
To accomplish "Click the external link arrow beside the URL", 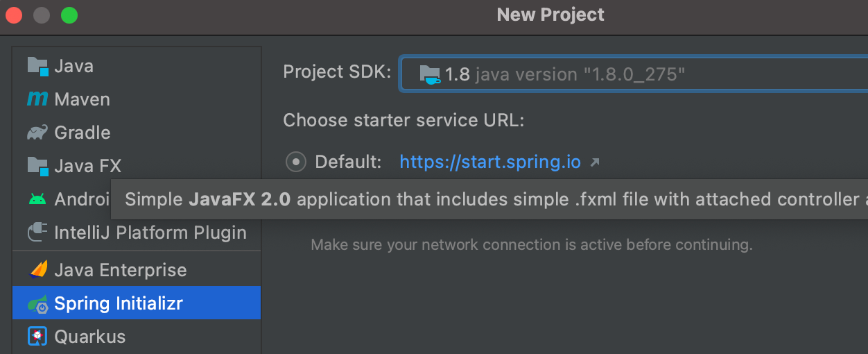I will tap(594, 162).
